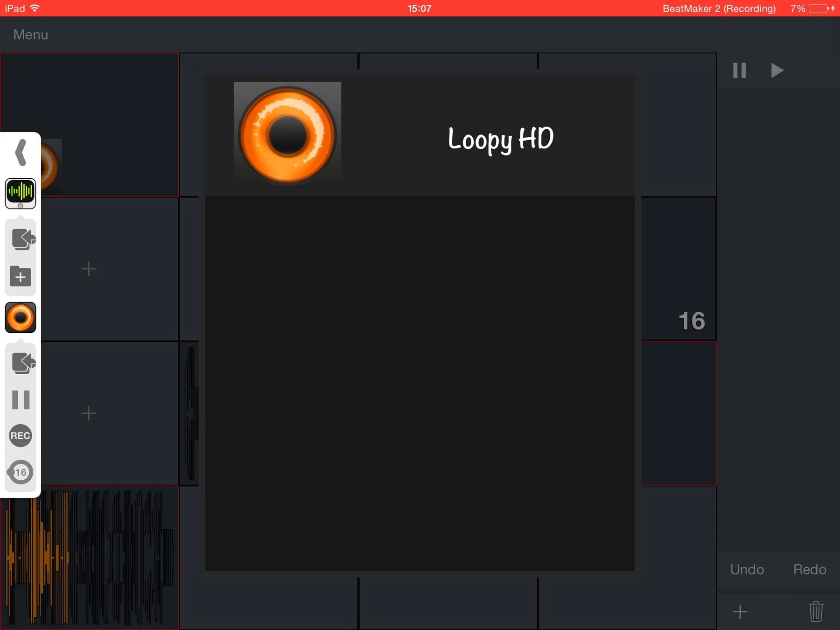Image resolution: width=840 pixels, height=630 pixels.
Task: Tap the battery indicator in status bar
Action: (x=819, y=8)
